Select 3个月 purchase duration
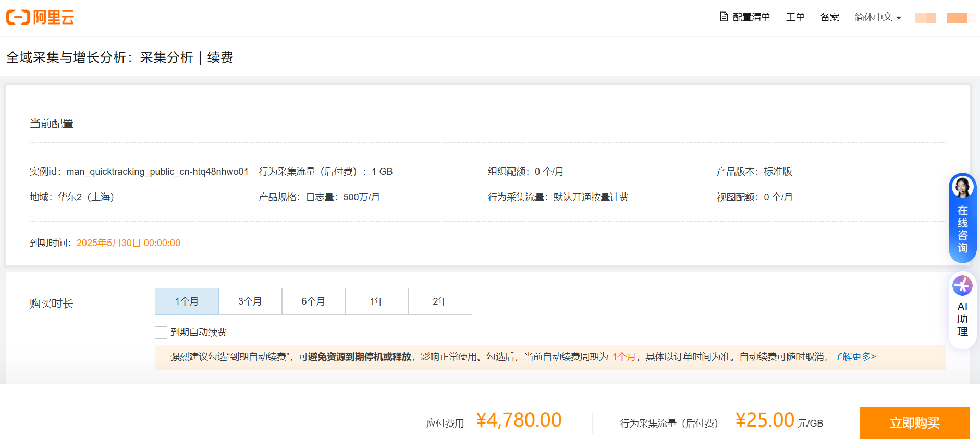Viewport: 980px width, 447px height. point(250,301)
